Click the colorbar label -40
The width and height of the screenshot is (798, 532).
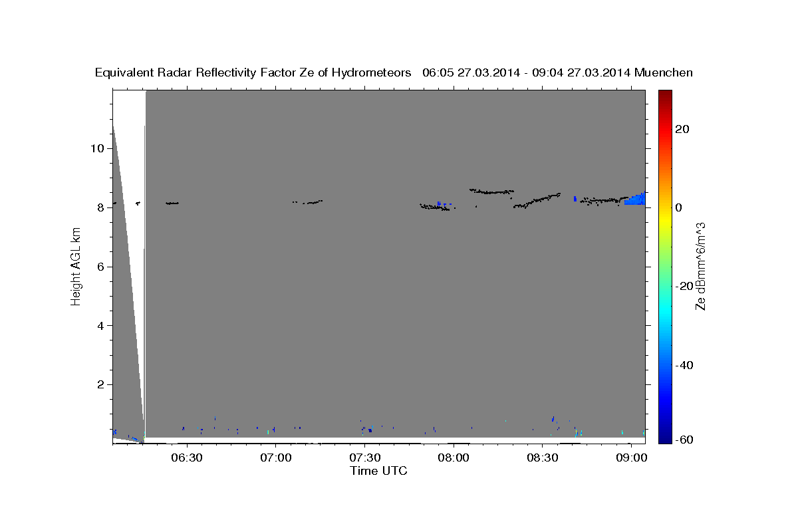[x=684, y=365]
